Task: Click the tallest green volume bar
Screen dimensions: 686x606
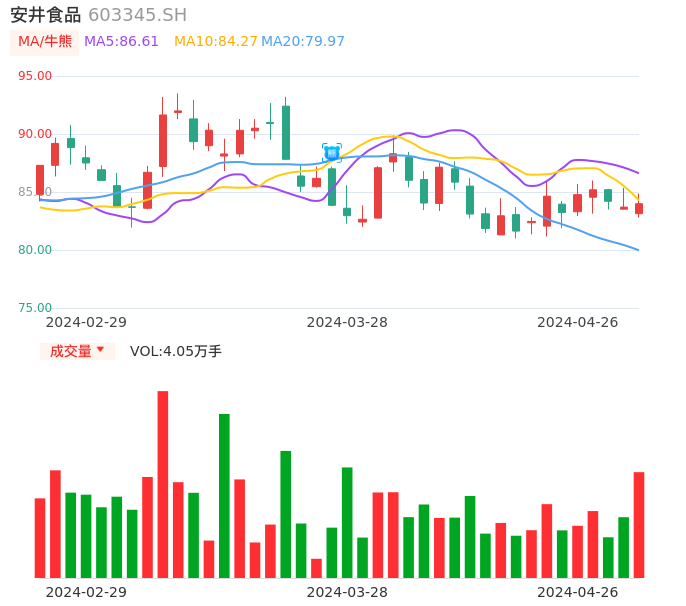Action: tap(224, 495)
